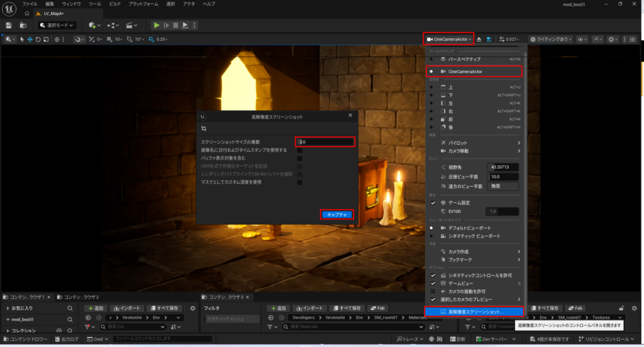Open the ウィンドウ menu
This screenshot has height=347, width=644.
(x=71, y=4)
